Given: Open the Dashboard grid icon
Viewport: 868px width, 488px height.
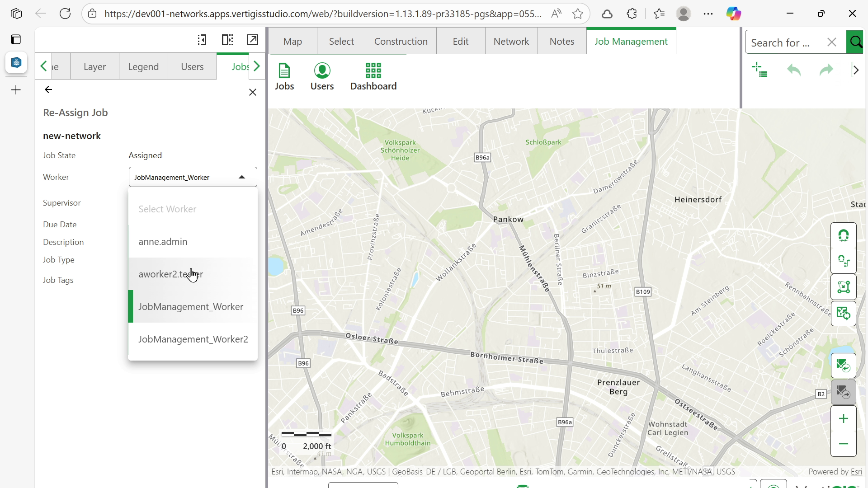Looking at the screenshot, I should click(x=373, y=77).
